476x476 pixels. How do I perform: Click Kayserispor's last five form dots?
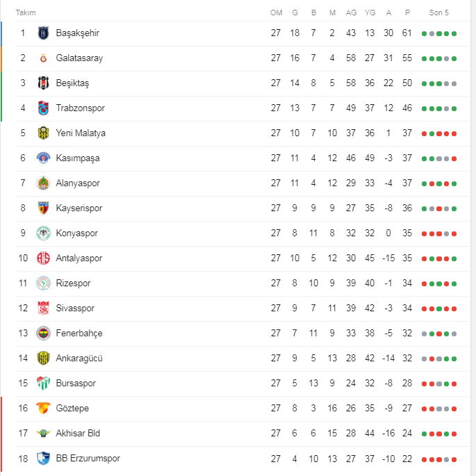(x=438, y=208)
